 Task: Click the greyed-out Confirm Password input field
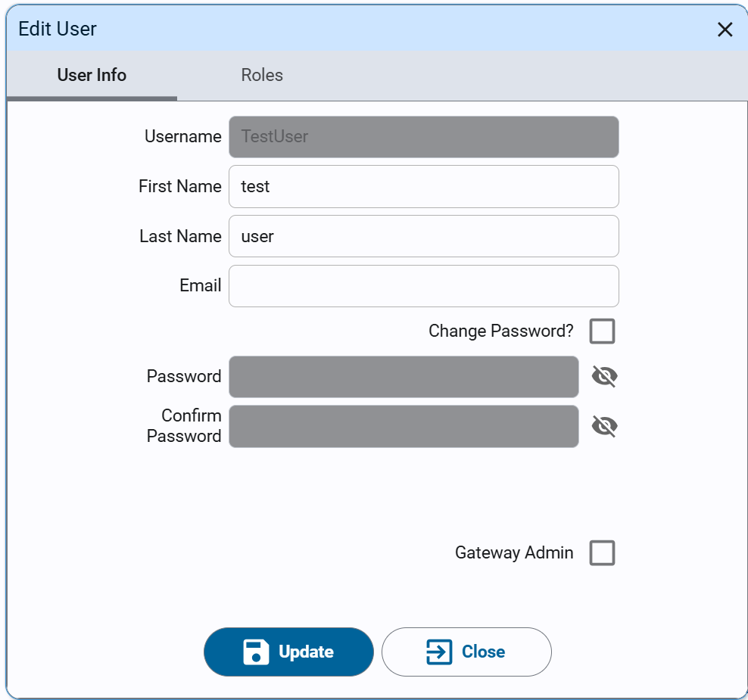click(404, 426)
